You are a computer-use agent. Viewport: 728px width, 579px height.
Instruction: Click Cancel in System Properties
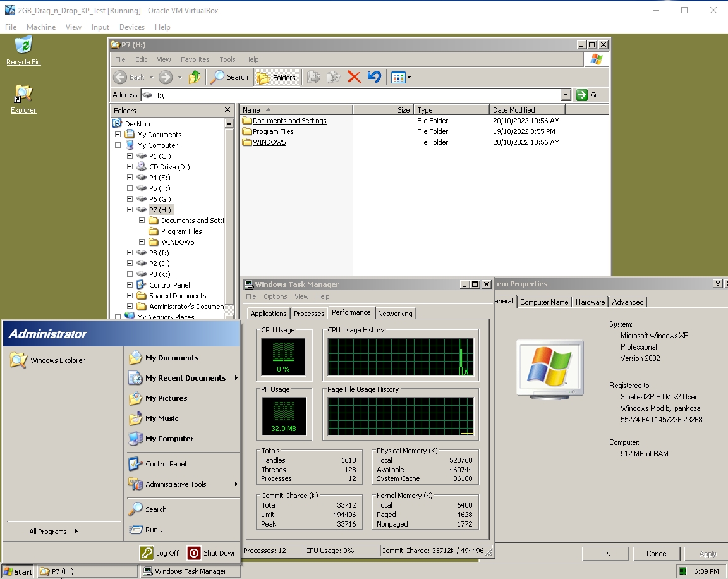coord(657,554)
